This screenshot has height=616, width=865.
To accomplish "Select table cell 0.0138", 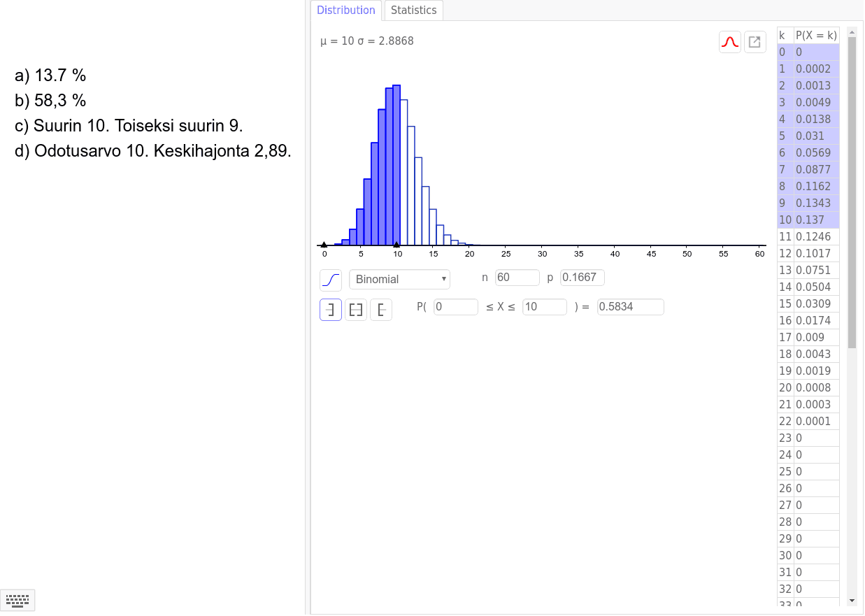I will [x=817, y=119].
